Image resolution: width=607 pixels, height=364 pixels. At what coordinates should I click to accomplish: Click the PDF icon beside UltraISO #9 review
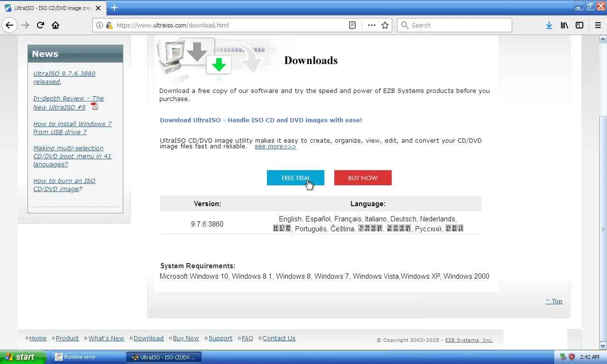click(x=94, y=106)
